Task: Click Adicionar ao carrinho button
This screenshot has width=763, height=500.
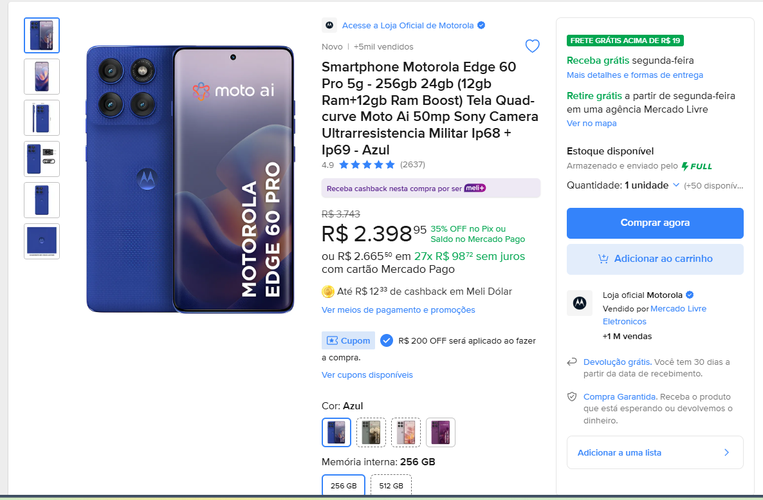Action: click(x=654, y=259)
